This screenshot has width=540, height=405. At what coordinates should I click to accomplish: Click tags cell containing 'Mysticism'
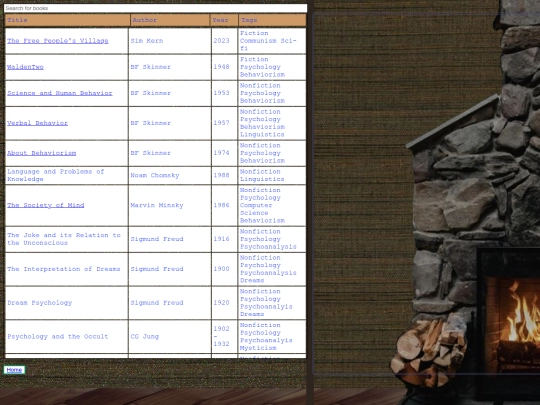point(272,336)
